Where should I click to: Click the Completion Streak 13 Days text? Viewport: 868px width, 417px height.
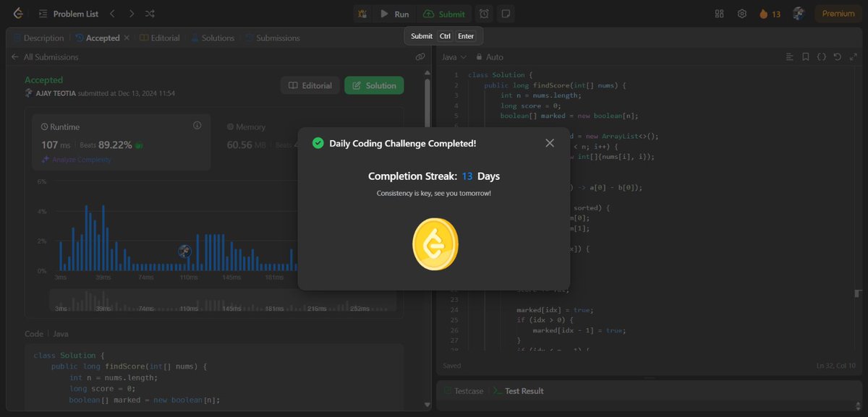434,176
